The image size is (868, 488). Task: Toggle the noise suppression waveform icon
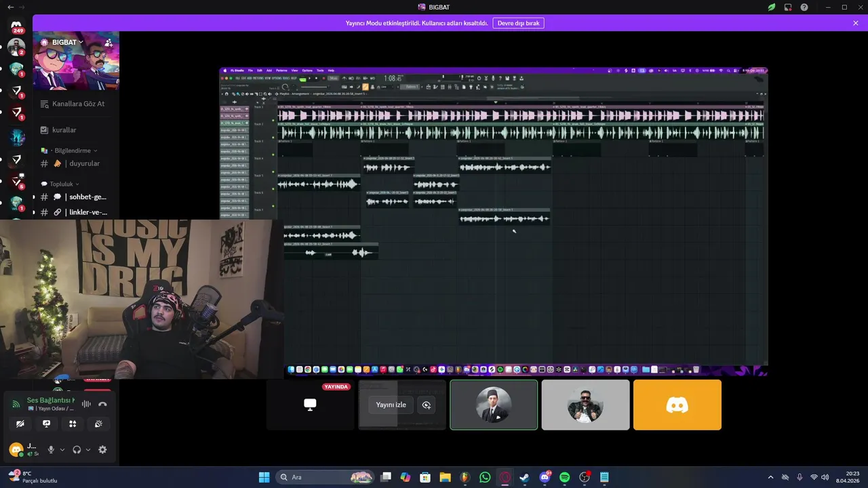(86, 404)
